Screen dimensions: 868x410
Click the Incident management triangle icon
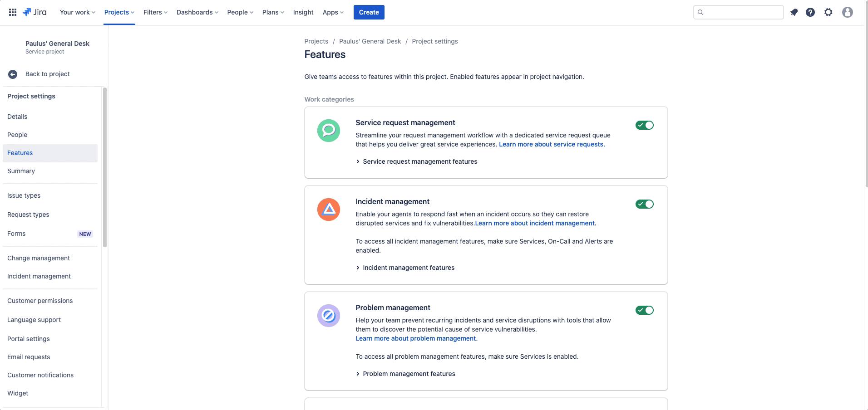(x=329, y=210)
